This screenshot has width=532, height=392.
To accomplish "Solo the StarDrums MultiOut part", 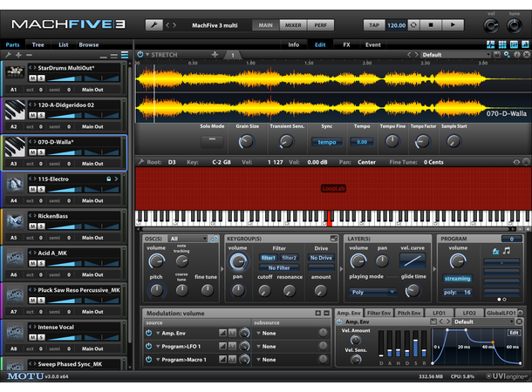I will [41, 78].
